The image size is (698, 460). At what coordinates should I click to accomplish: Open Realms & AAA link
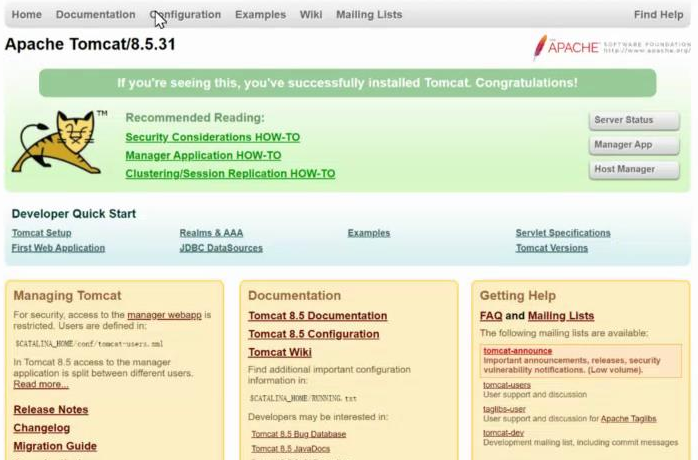(x=211, y=233)
